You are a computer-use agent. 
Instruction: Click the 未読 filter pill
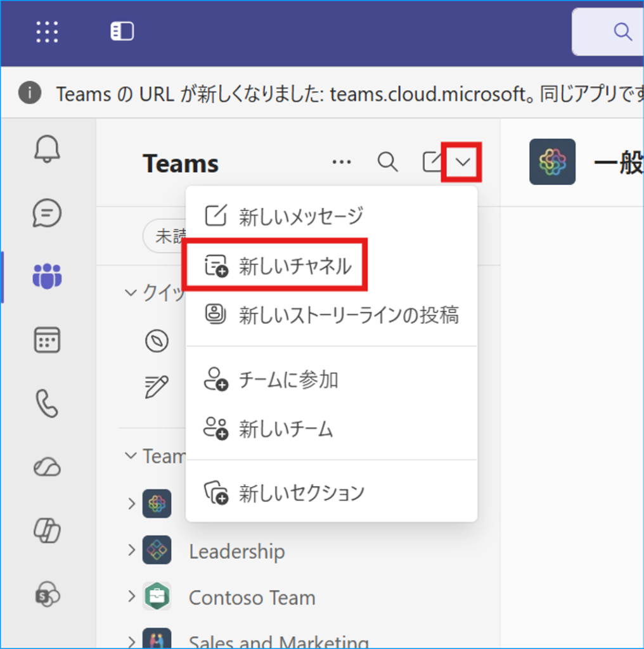165,236
